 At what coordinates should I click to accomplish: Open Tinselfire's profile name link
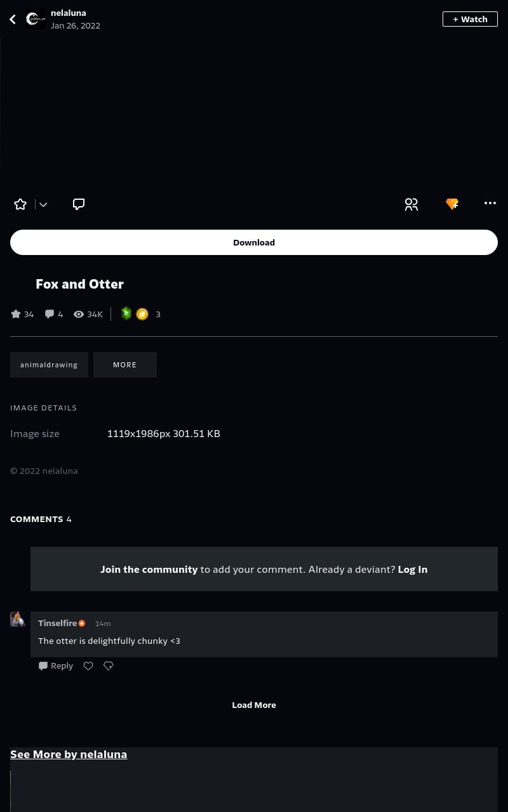click(57, 623)
